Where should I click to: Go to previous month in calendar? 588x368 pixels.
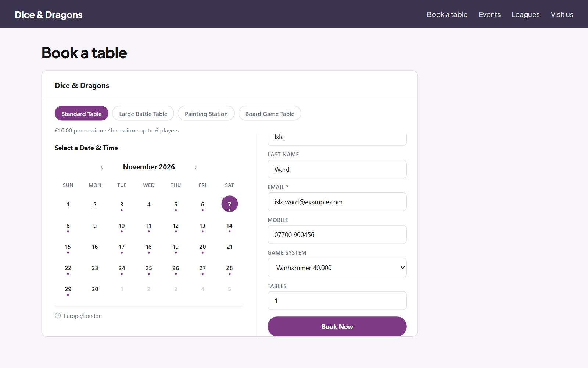point(102,167)
